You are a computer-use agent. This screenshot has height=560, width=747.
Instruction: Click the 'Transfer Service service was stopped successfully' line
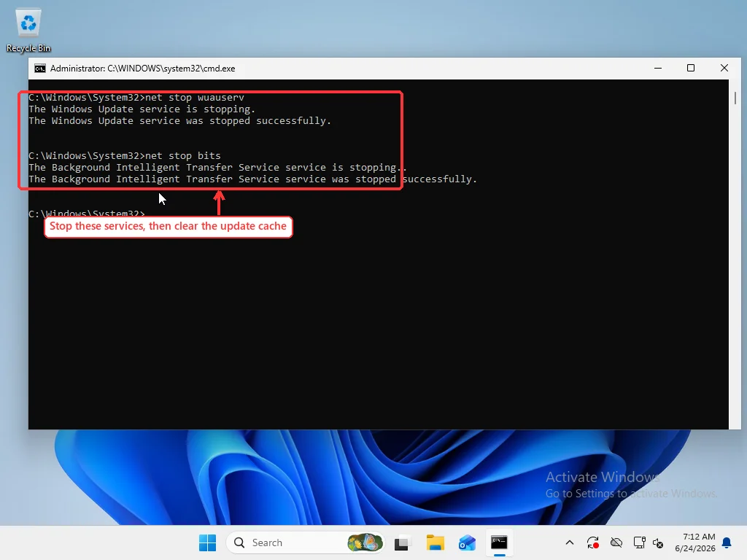coord(252,179)
